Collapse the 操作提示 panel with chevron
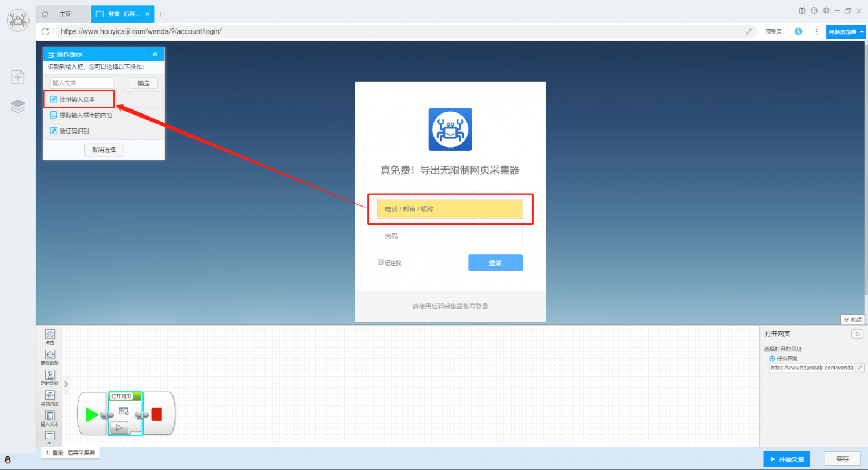 (x=155, y=54)
